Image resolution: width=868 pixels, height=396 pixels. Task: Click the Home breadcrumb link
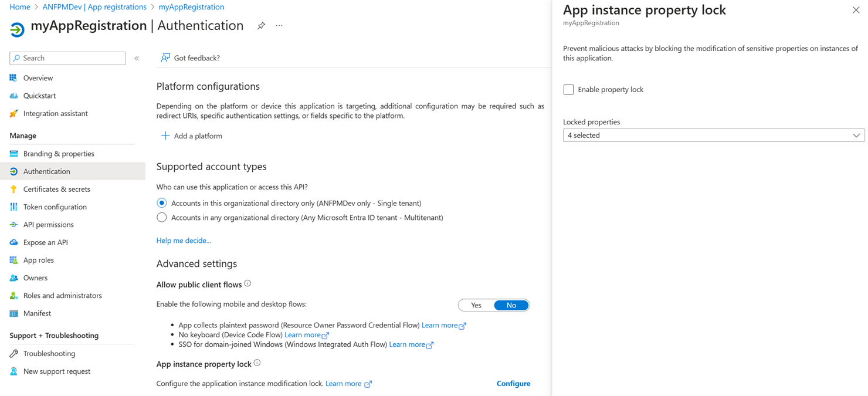click(20, 7)
